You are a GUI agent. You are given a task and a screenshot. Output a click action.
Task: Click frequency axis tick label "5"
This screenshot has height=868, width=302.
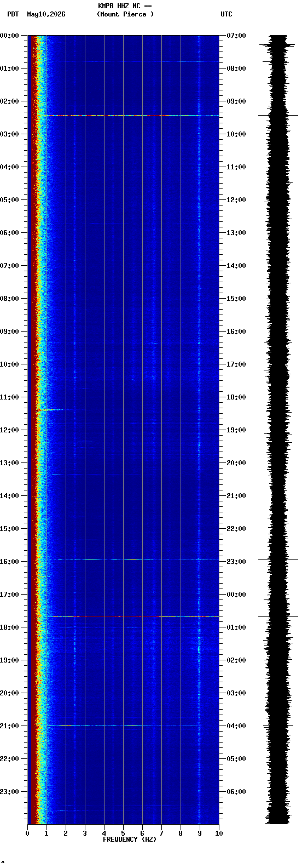[123, 833]
